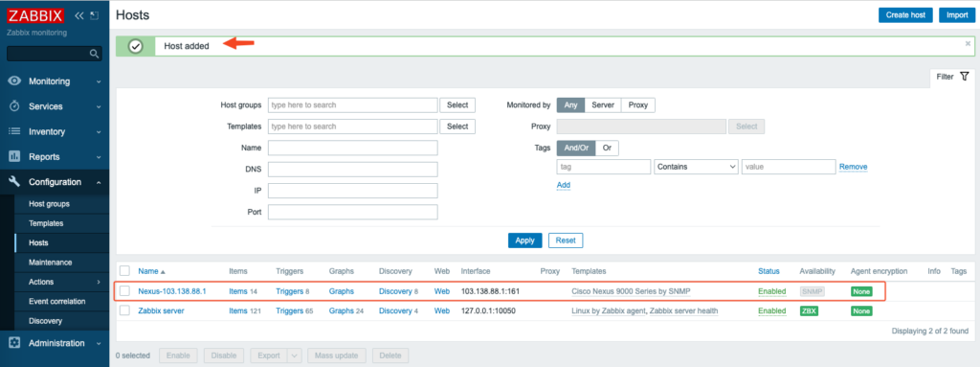Open Linux by Zabbix agent template
Viewport: 980px width, 367px height.
coord(609,310)
